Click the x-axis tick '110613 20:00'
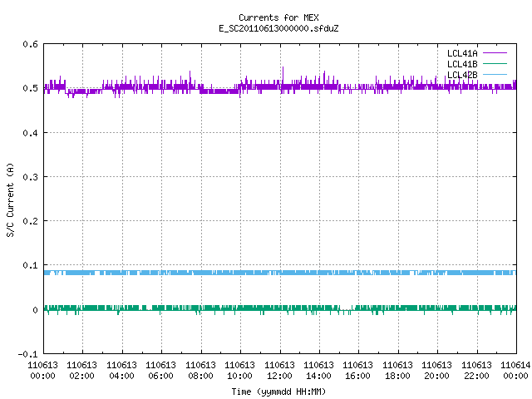This screenshot has height=399, width=532. pos(437,371)
